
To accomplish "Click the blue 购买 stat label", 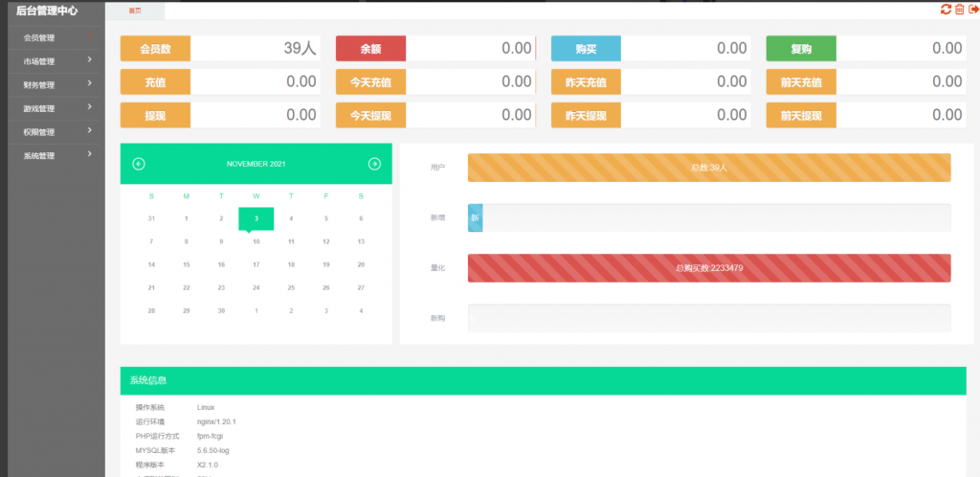I will tap(586, 49).
